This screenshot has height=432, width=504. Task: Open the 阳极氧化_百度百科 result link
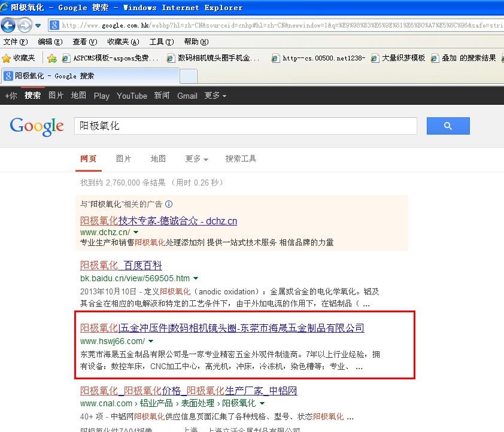pos(121,265)
